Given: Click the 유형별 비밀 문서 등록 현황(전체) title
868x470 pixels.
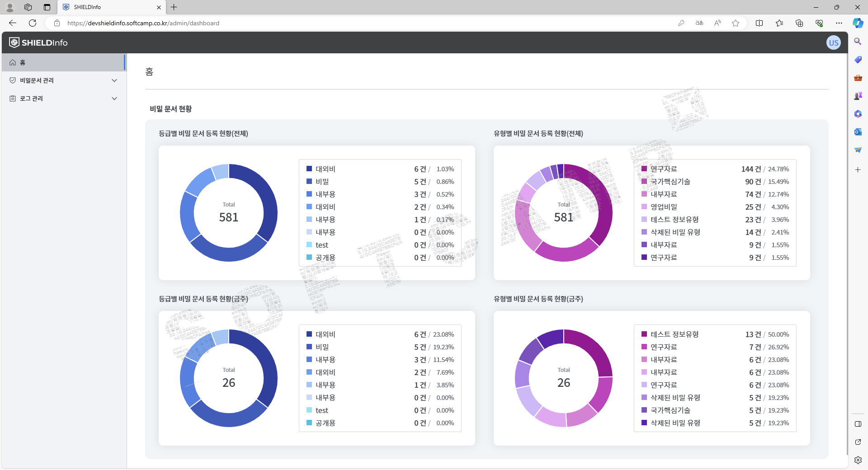Looking at the screenshot, I should click(538, 133).
